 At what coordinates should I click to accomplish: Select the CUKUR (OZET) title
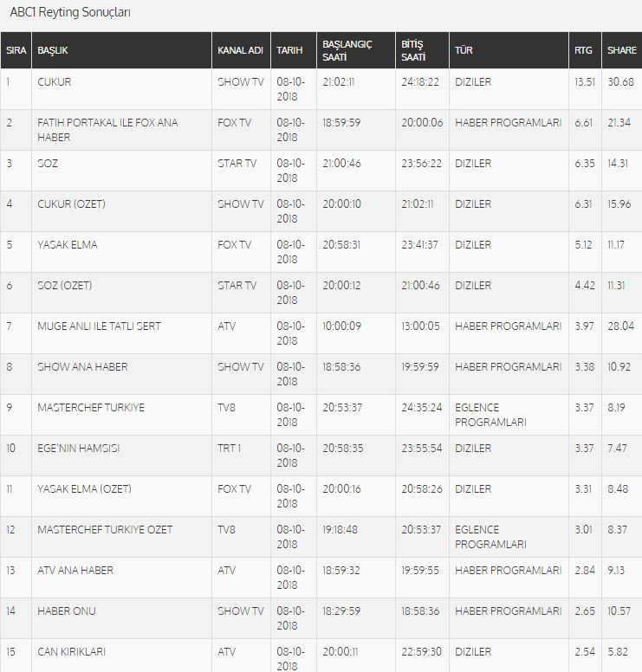coord(71,204)
